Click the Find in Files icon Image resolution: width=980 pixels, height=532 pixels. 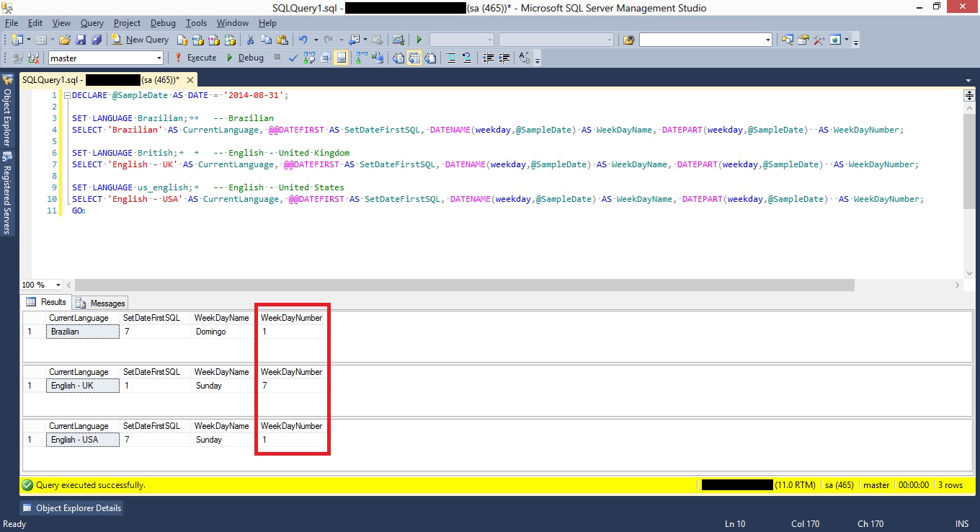(x=628, y=40)
